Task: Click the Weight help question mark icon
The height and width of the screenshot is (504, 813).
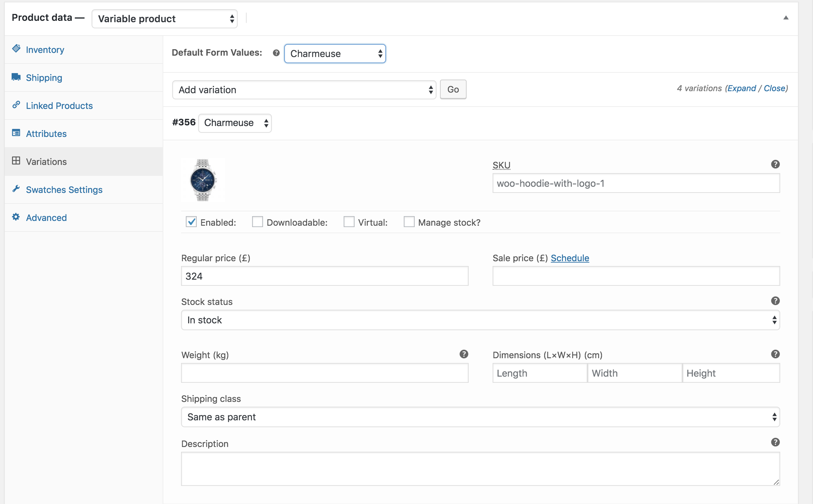Action: 464,354
